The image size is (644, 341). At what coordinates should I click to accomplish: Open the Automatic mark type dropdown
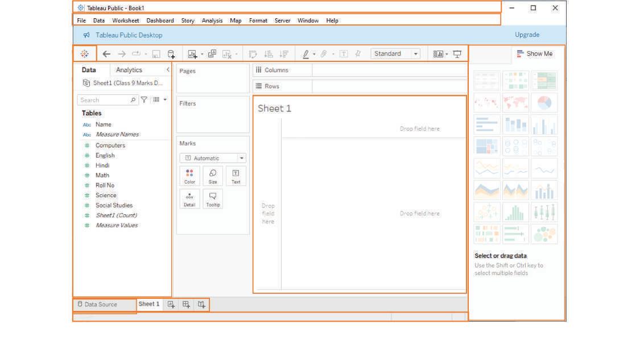coord(213,158)
